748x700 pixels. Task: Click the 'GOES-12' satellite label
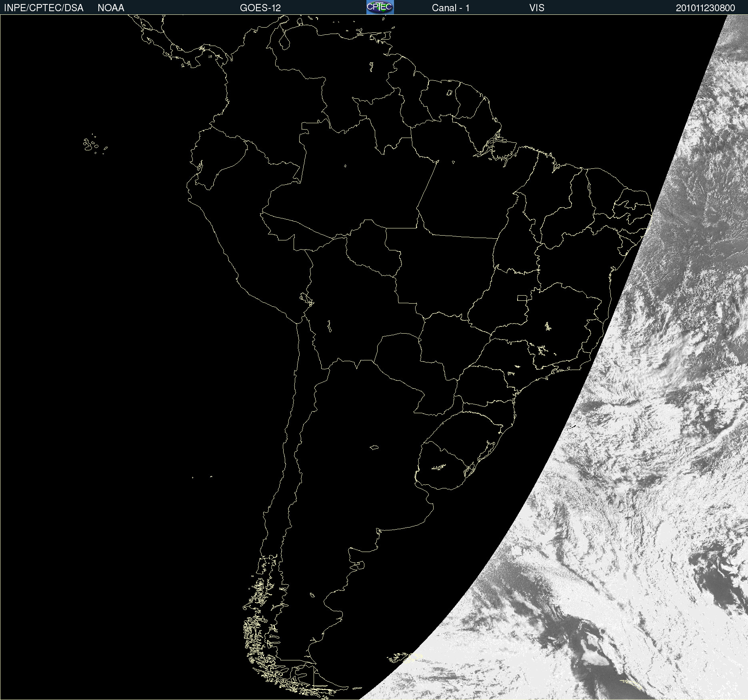coord(260,8)
